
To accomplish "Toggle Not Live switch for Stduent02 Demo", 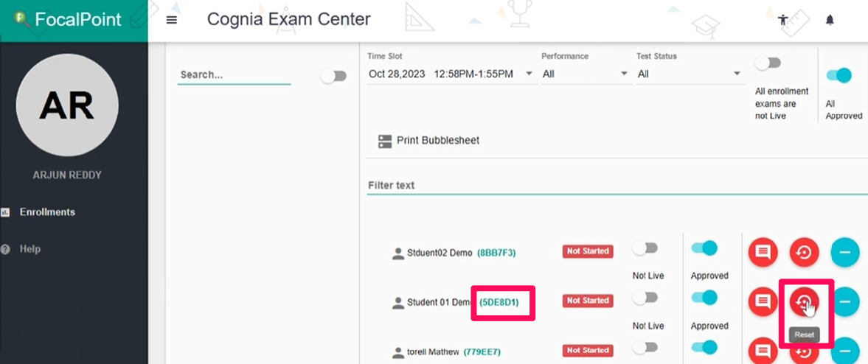I will tap(645, 248).
